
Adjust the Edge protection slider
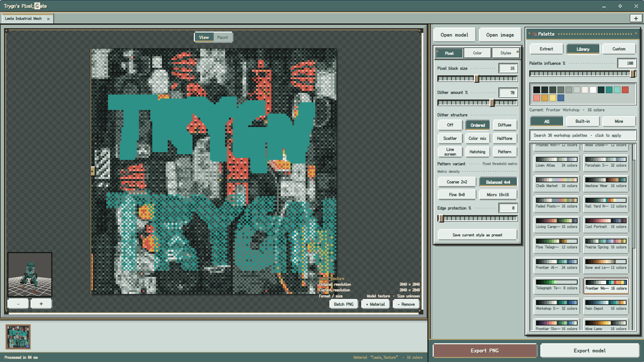click(x=477, y=219)
